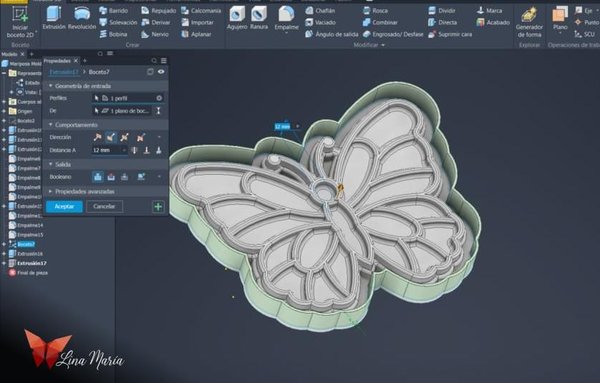600x383 pixels.
Task: Set Booleano to the new solid option
Action: coord(141,177)
